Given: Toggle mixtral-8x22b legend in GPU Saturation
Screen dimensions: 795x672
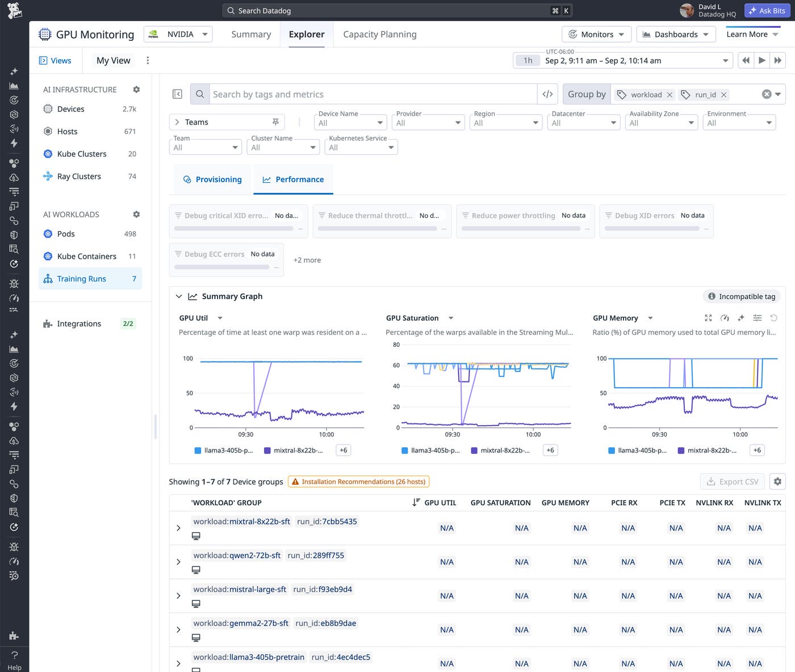Looking at the screenshot, I should point(500,451).
